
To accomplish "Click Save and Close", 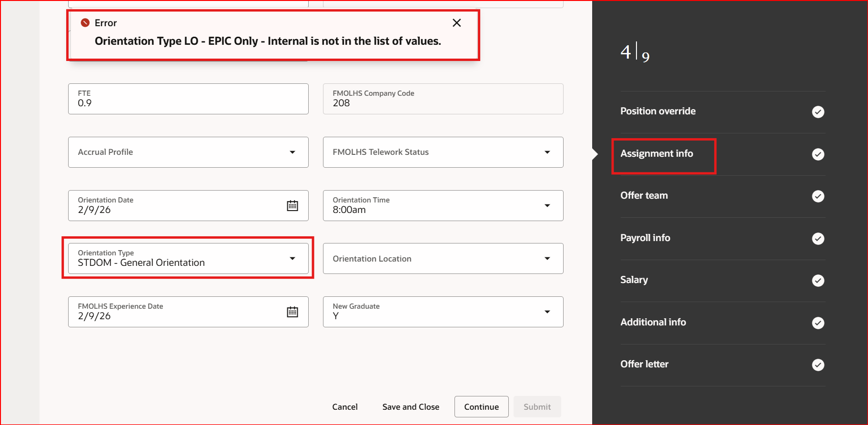I will [411, 407].
